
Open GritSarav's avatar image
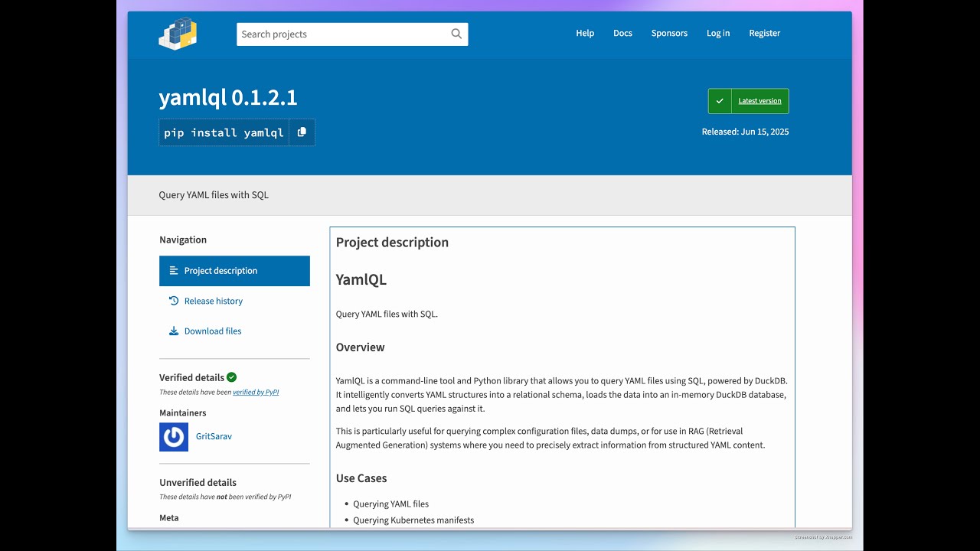[x=174, y=437]
